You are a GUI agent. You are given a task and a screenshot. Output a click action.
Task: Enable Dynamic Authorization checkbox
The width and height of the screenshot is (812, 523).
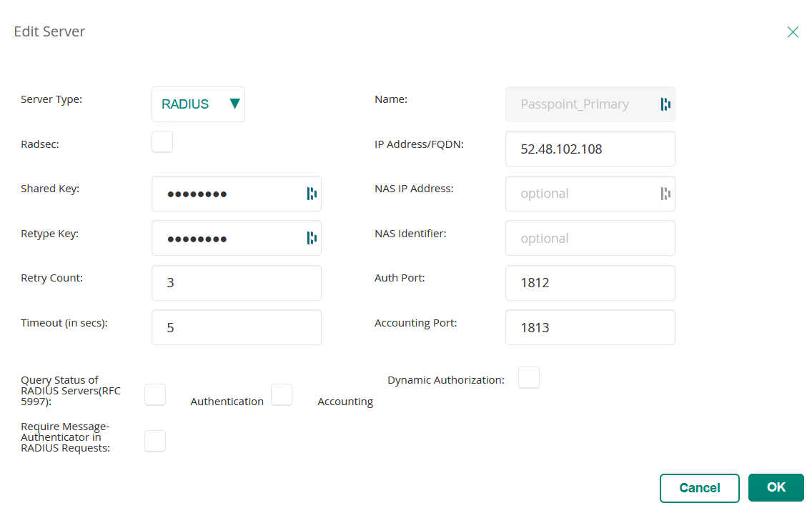[529, 377]
